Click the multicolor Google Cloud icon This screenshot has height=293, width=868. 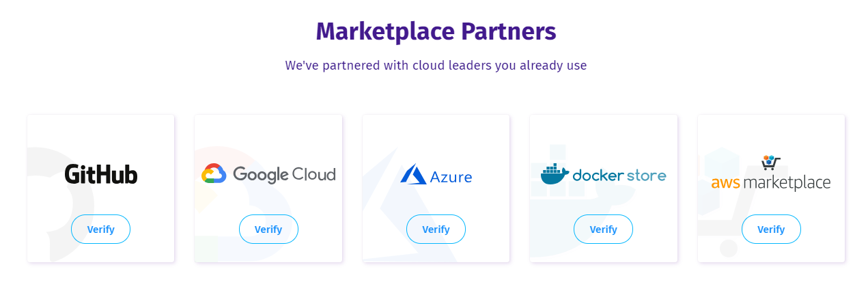point(214,174)
